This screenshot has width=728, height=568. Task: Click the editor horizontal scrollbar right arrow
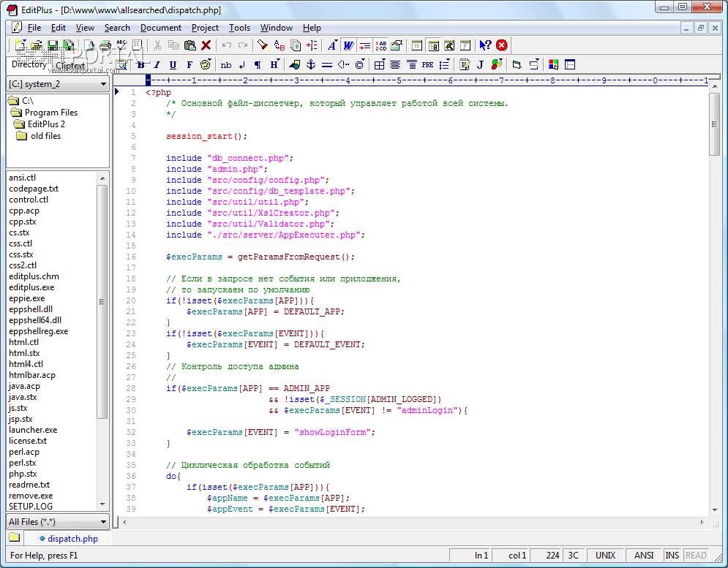702,522
